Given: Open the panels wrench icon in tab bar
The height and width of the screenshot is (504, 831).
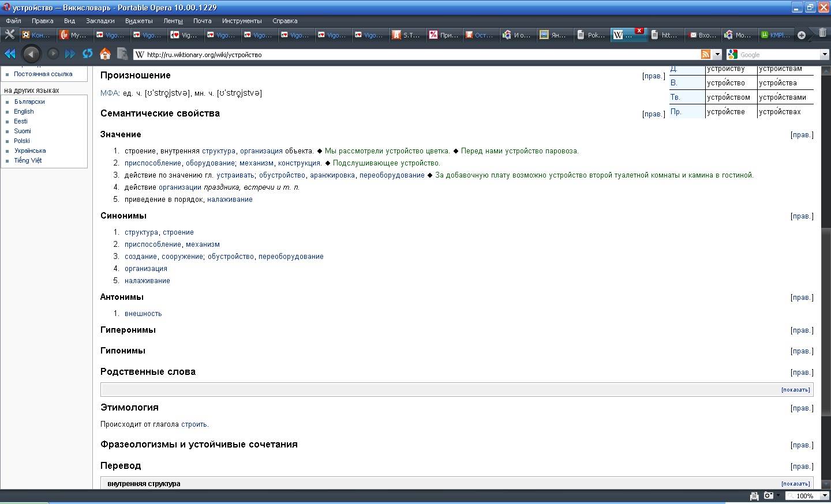Looking at the screenshot, I should (x=9, y=35).
